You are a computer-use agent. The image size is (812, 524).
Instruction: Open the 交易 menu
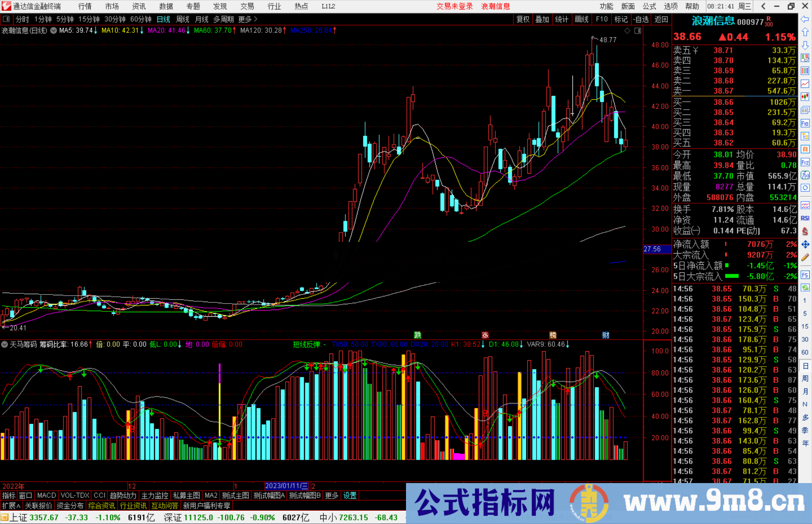(x=247, y=6)
